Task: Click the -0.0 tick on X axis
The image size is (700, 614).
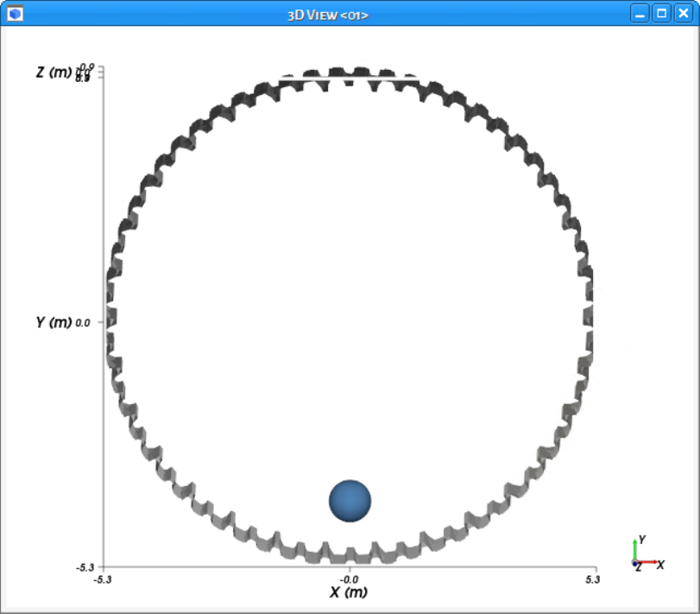Action: [x=349, y=579]
